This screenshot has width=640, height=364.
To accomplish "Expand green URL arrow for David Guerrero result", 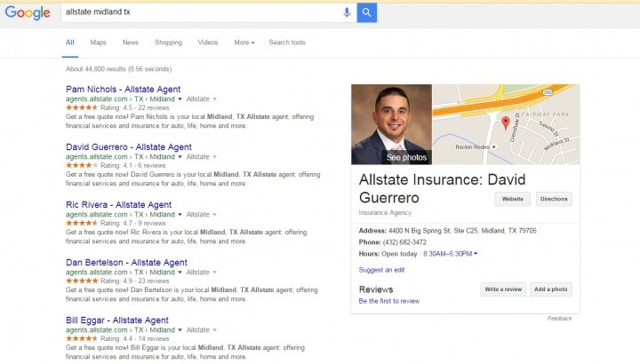I will tap(180, 157).
